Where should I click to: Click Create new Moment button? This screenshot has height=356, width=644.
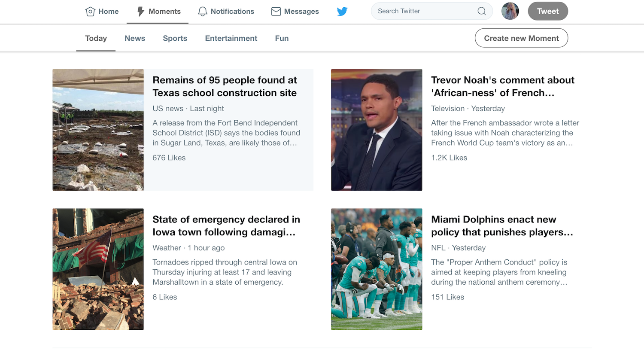coord(521,38)
